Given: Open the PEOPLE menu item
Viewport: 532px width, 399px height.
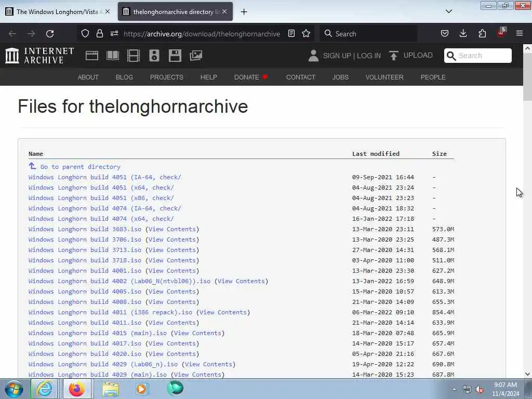Looking at the screenshot, I should pos(433,77).
